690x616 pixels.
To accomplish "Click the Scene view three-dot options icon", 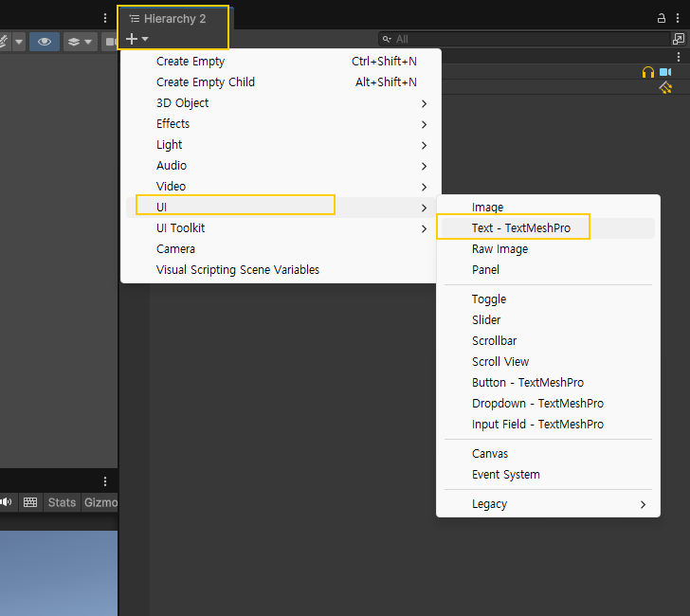I will pos(105,18).
